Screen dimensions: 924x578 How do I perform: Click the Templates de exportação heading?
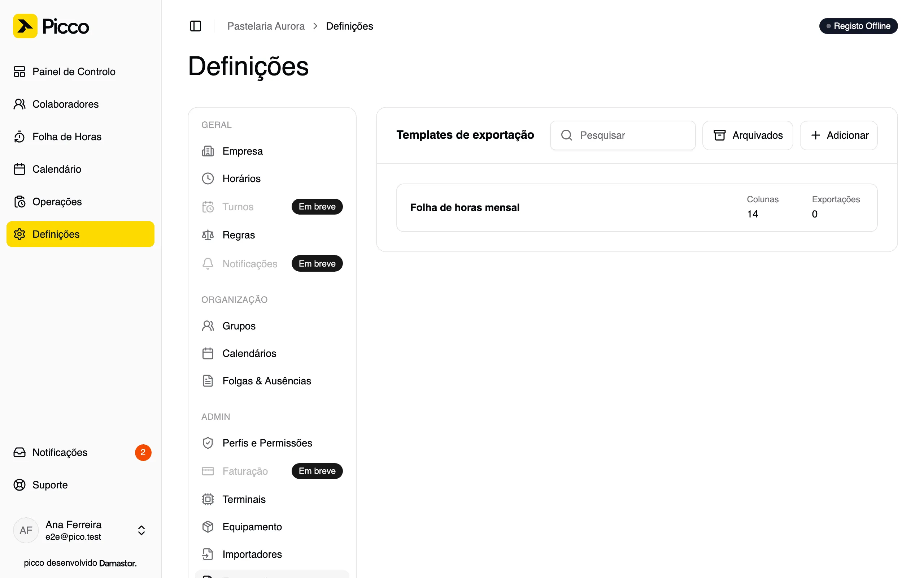[x=465, y=135]
